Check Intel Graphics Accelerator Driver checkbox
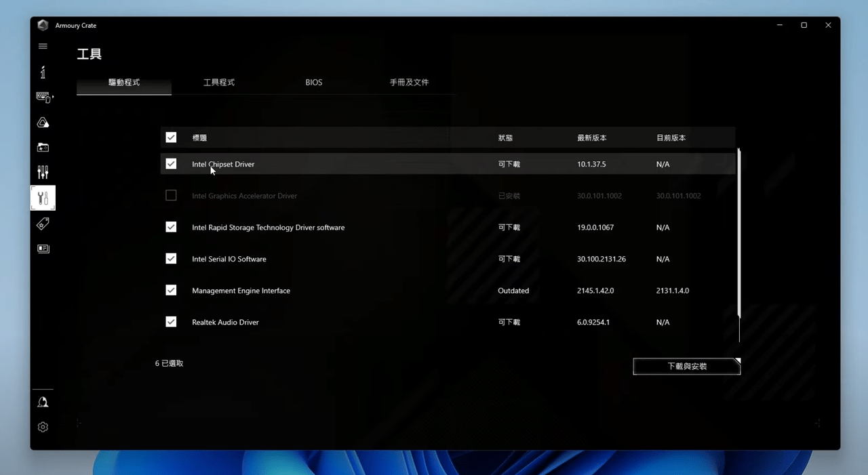This screenshot has width=868, height=475. (171, 196)
